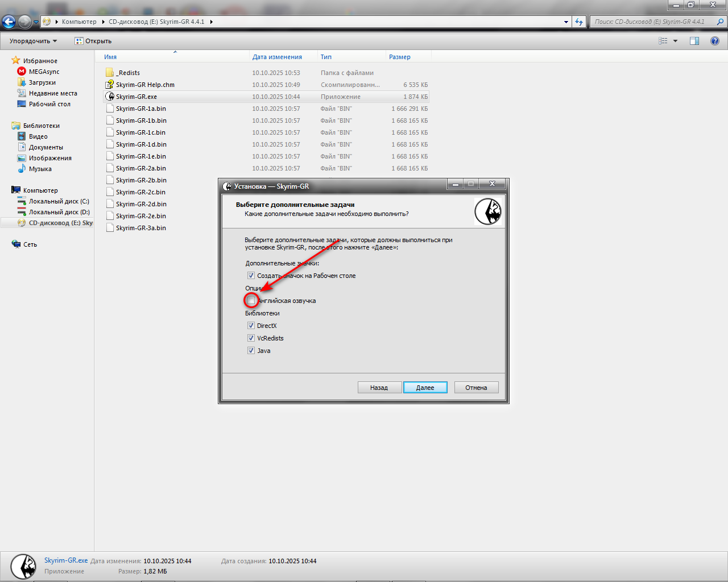Click the search field for the CD drive
Image resolution: width=728 pixels, height=582 pixels.
coord(653,22)
